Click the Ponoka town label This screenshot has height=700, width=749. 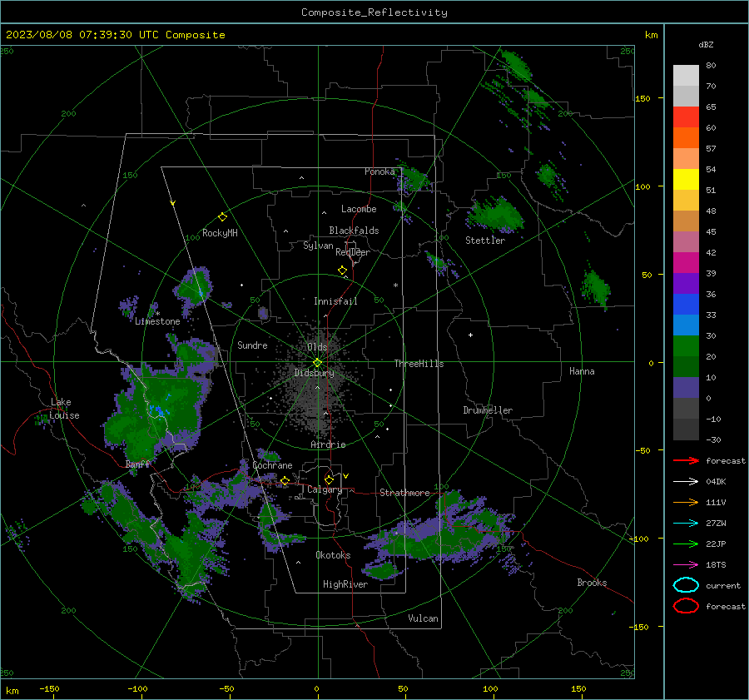pos(379,171)
